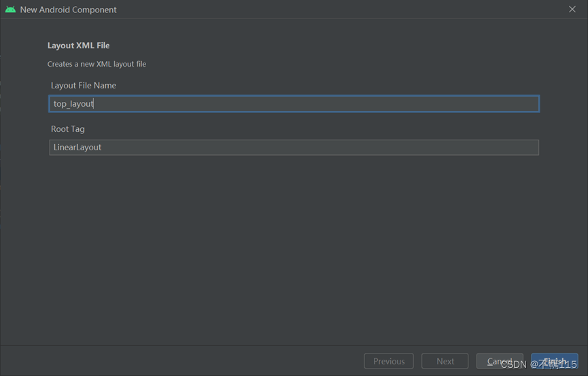Click the Layout File Name input field
Image resolution: width=588 pixels, height=376 pixels.
point(294,103)
